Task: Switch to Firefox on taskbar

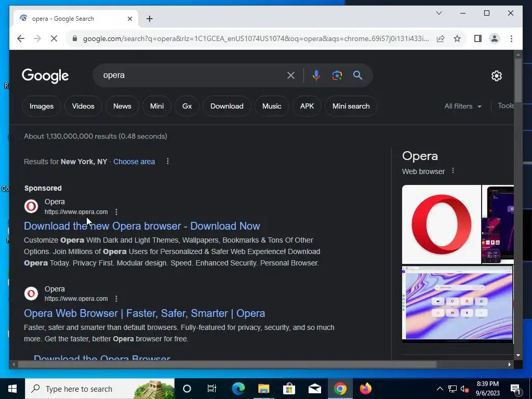Action: click(365, 389)
